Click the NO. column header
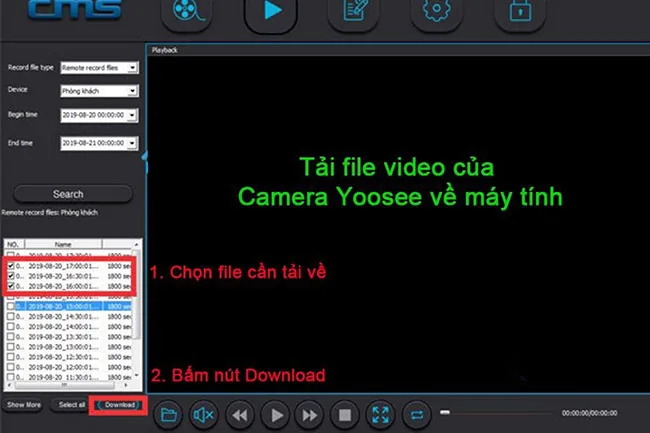The width and height of the screenshot is (650, 433). (x=15, y=244)
